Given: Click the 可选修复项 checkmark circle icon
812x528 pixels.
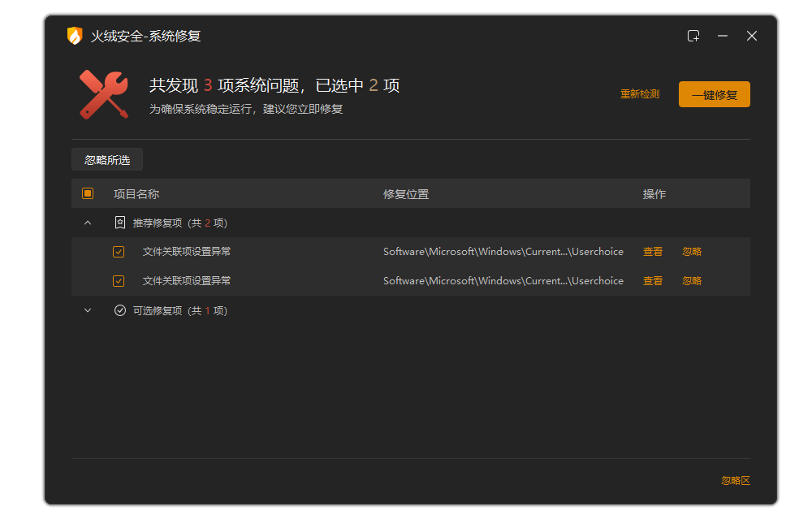Looking at the screenshot, I should (x=119, y=310).
